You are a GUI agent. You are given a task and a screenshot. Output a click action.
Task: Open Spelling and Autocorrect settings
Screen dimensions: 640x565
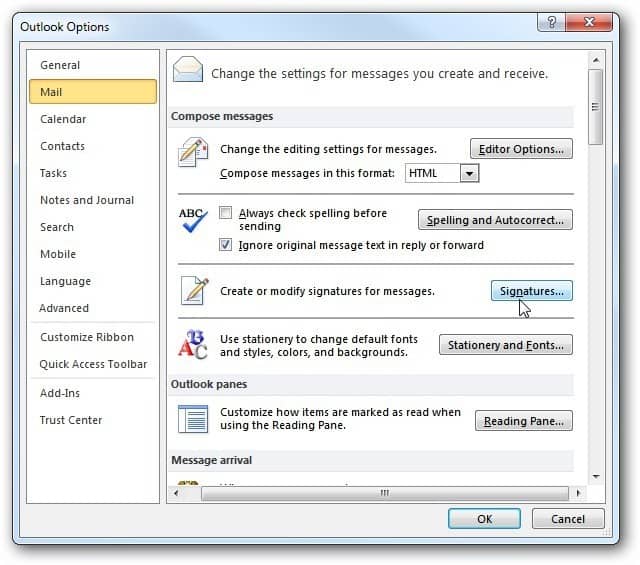tap(495, 220)
